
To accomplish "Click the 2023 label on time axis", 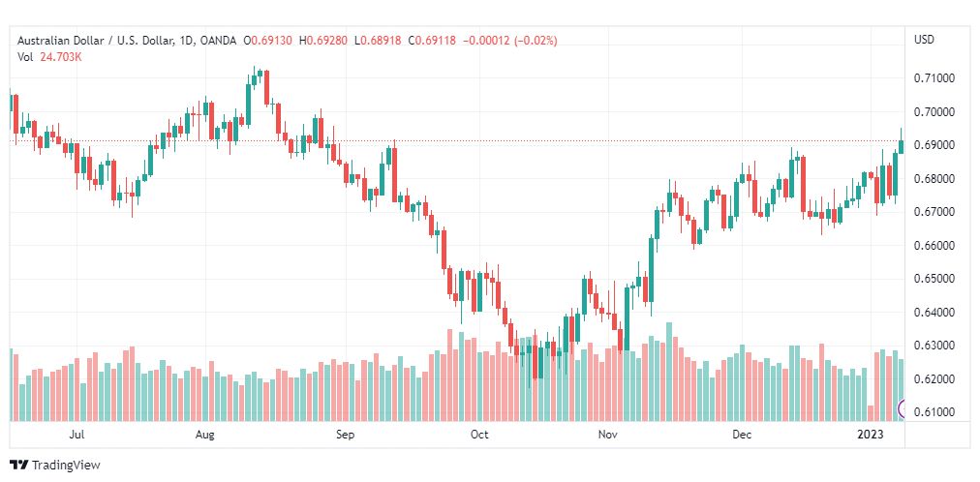I will click(871, 436).
